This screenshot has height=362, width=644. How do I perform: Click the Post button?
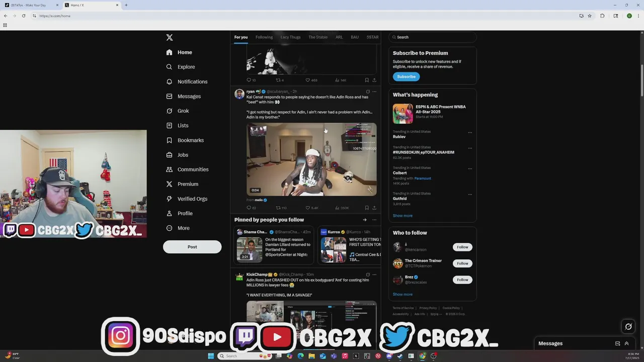tap(192, 247)
